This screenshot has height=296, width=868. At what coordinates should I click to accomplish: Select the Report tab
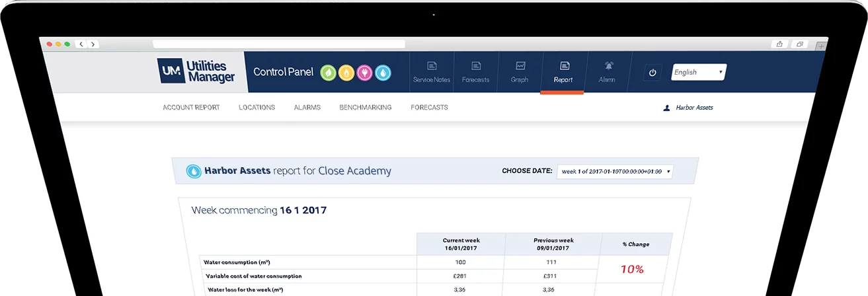click(x=563, y=72)
